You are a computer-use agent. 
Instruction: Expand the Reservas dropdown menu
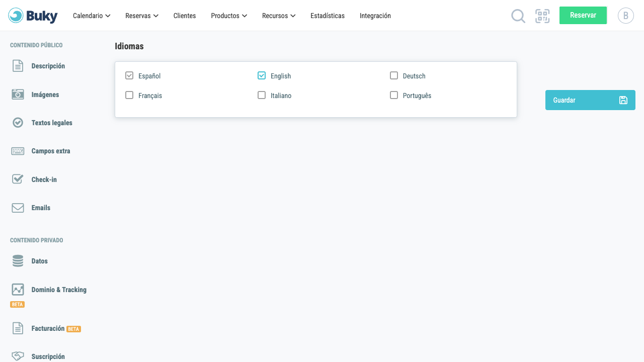pos(142,16)
